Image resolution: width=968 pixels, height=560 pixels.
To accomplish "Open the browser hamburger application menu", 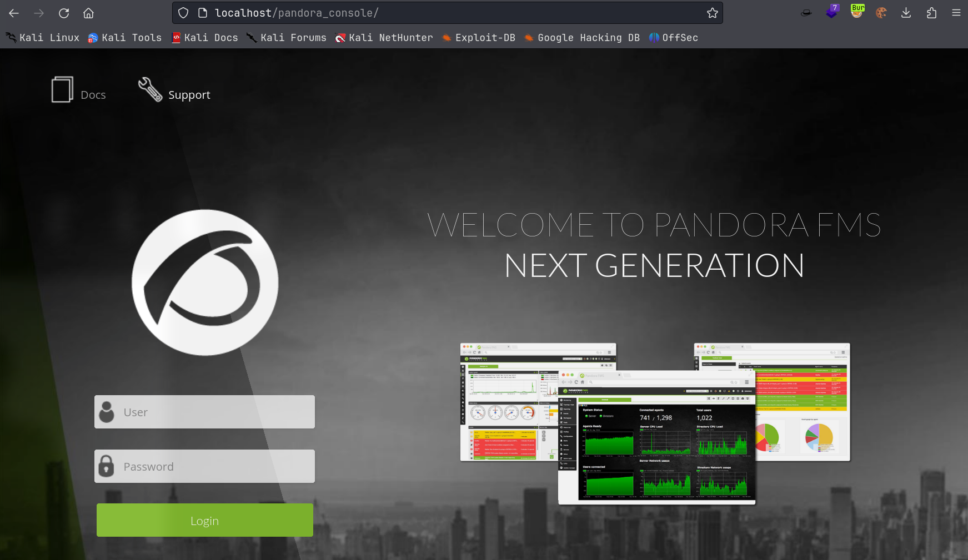I will coord(956,13).
